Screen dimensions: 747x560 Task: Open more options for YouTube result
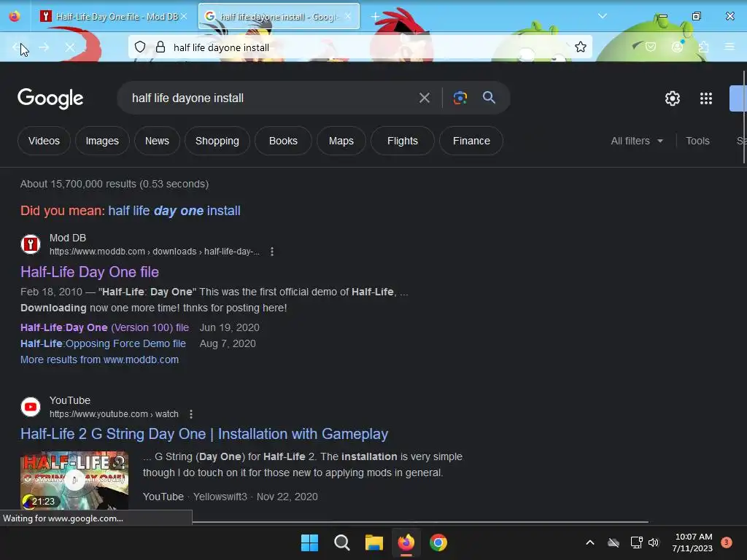click(x=191, y=414)
